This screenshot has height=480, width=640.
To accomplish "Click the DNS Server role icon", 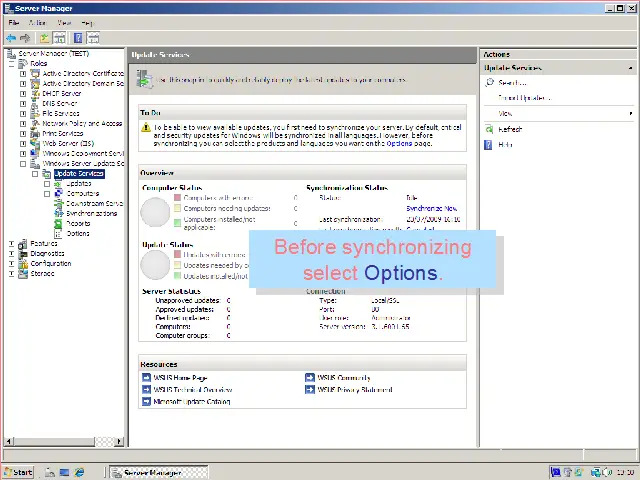I will [35, 104].
